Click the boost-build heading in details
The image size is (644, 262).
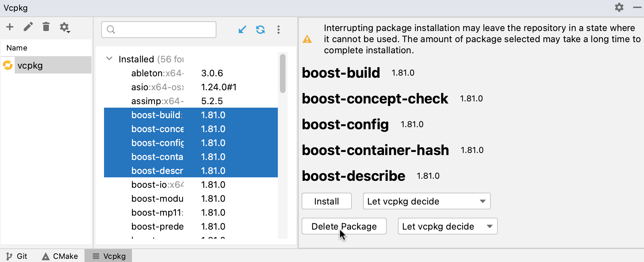(341, 73)
